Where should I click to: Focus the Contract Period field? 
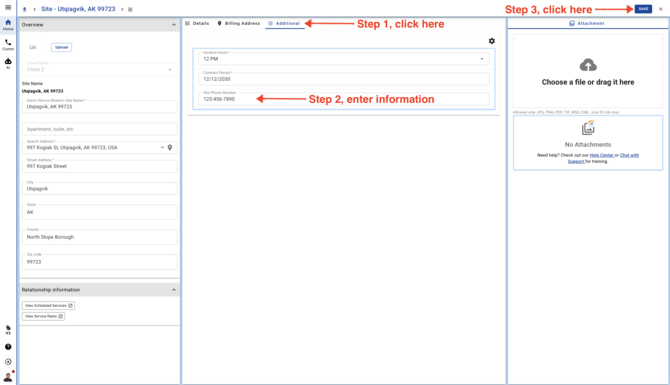point(344,79)
